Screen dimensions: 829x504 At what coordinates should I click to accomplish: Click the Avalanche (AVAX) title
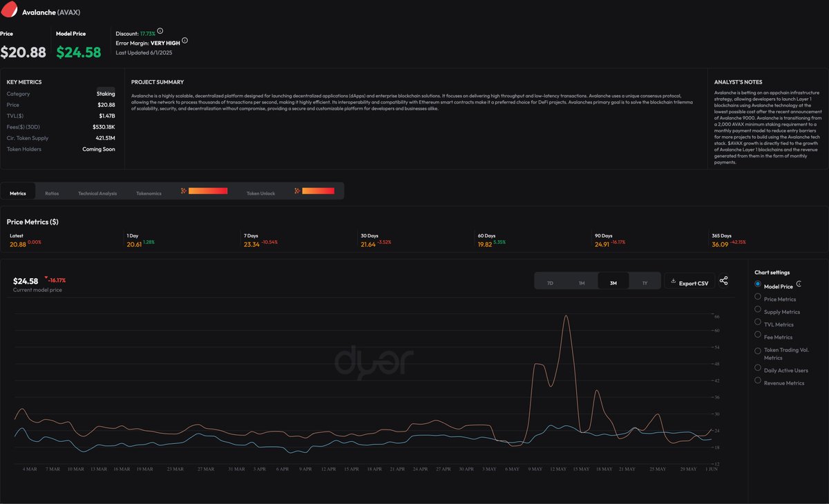coord(50,12)
